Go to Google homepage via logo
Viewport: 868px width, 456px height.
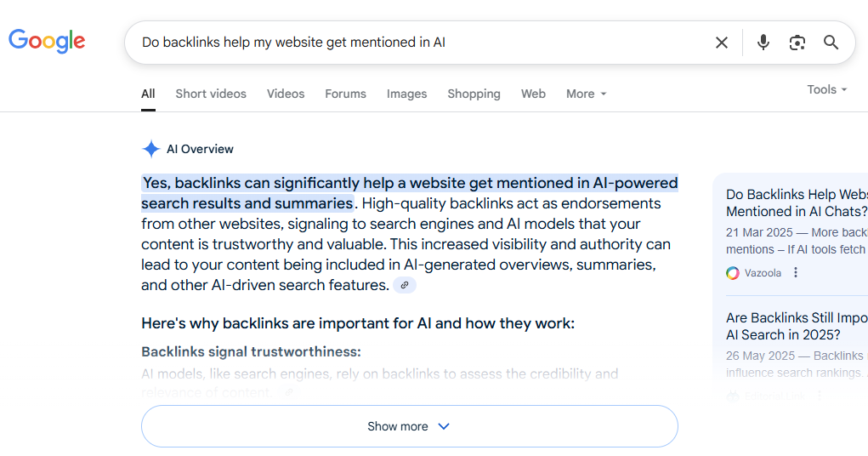tap(47, 41)
